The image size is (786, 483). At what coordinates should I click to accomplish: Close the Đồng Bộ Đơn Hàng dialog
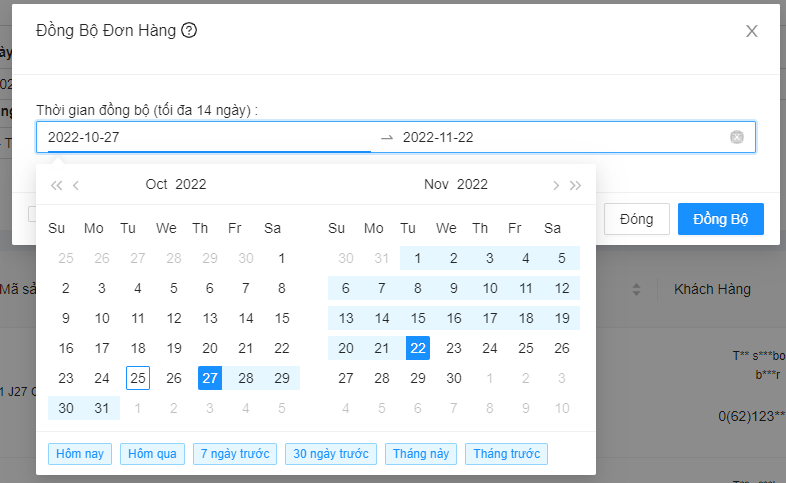click(752, 31)
